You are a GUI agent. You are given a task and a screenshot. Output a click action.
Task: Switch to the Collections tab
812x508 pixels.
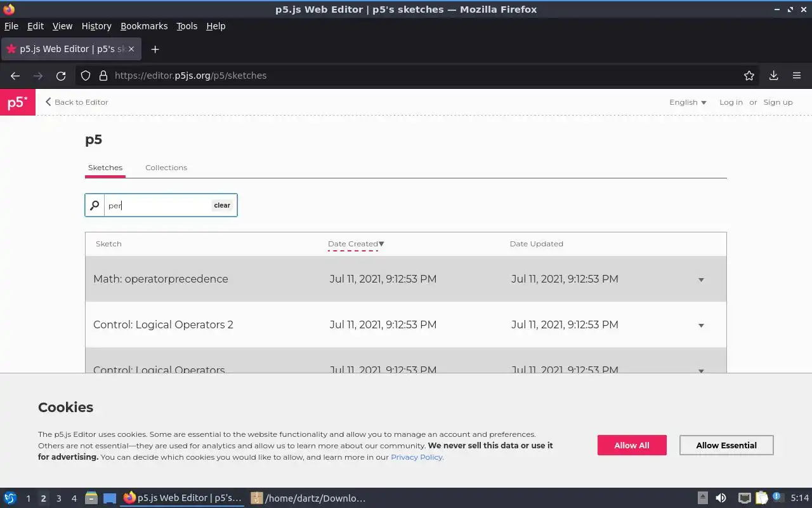pos(166,168)
